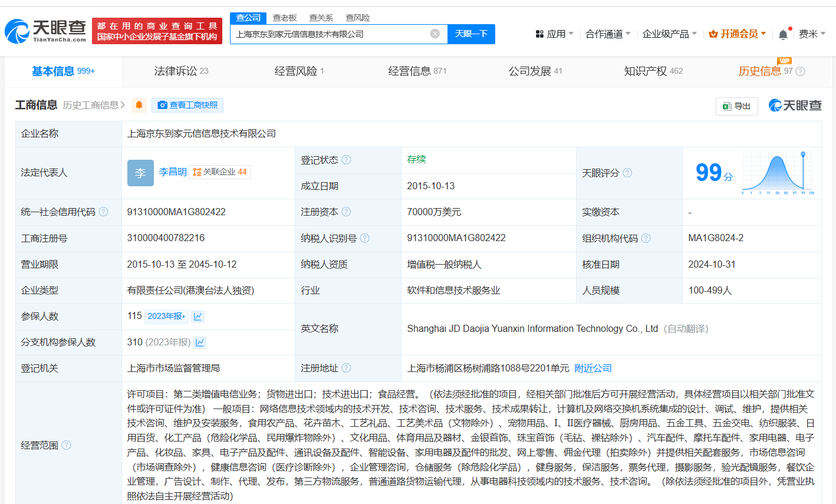Switch to the 基本信息 tab
This screenshot has height=504, width=836.
click(63, 71)
